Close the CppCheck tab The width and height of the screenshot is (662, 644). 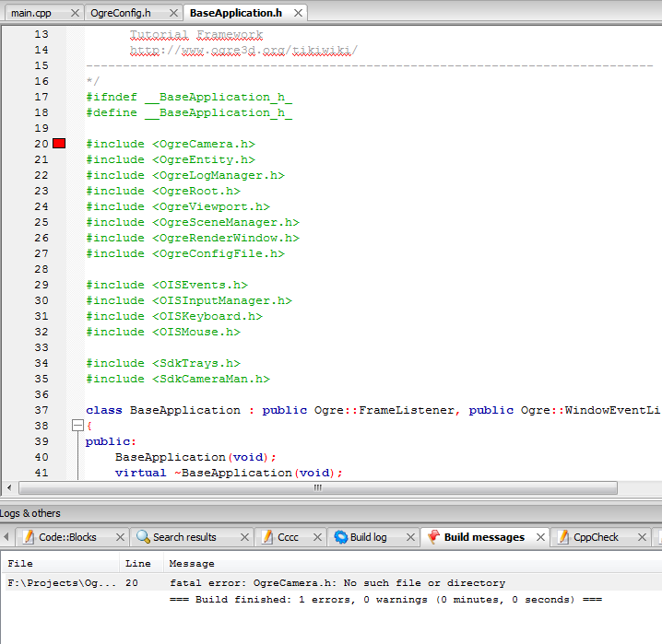(x=642, y=537)
